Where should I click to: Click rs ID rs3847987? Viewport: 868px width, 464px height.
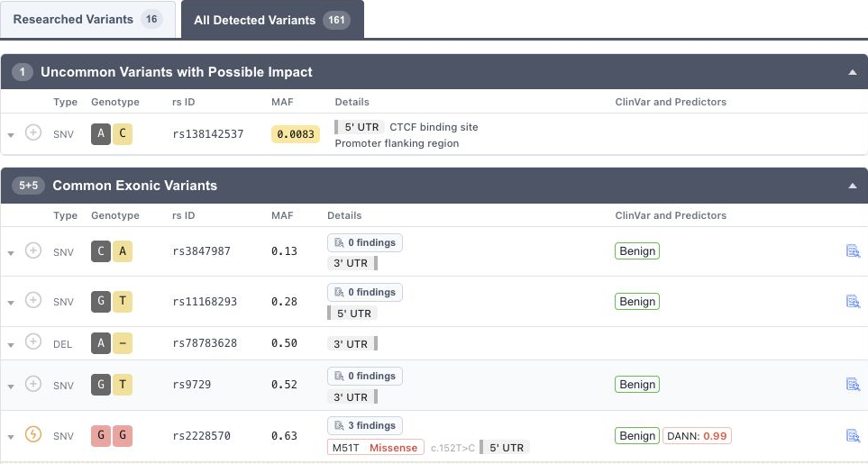[202, 251]
